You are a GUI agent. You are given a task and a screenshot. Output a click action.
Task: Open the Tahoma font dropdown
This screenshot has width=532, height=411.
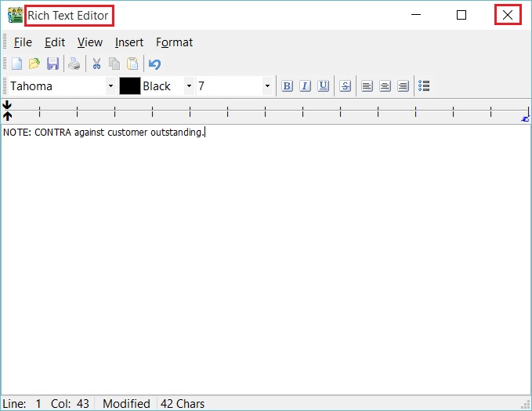(x=110, y=86)
